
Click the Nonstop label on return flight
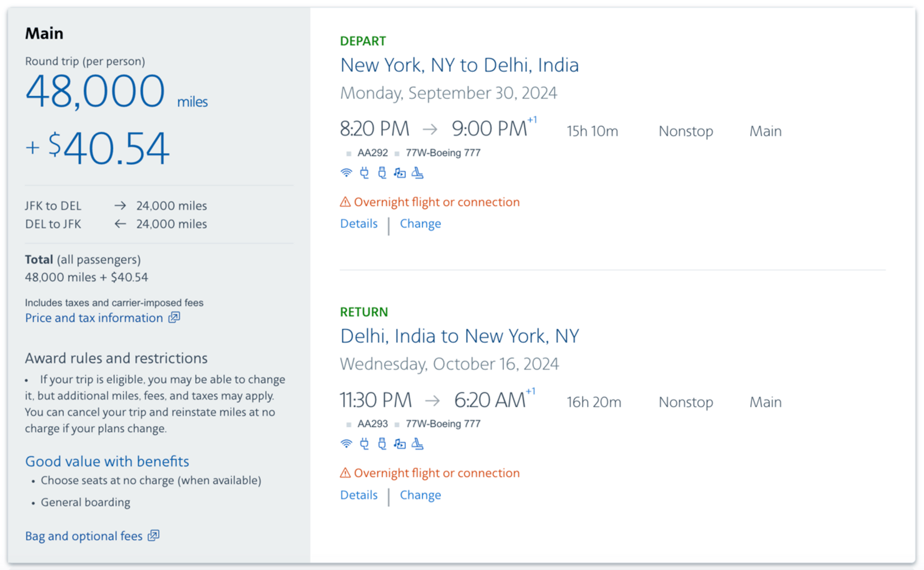pyautogui.click(x=686, y=402)
